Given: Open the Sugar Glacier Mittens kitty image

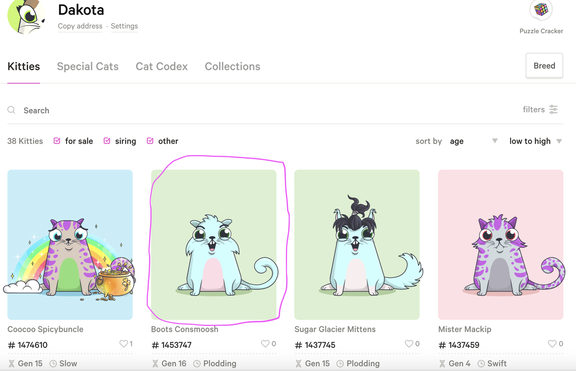Looking at the screenshot, I should tap(357, 245).
